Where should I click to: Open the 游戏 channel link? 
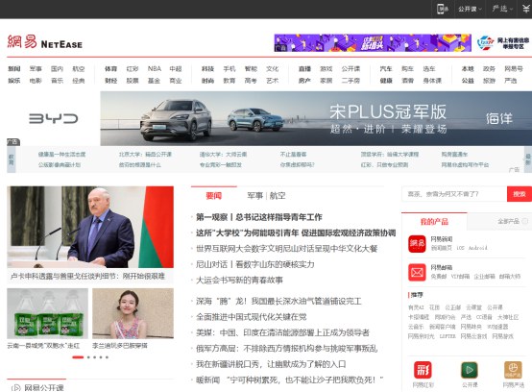(326, 69)
